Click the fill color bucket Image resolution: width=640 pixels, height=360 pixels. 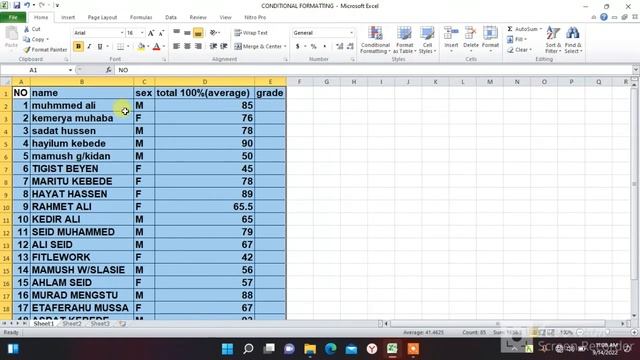click(141, 47)
